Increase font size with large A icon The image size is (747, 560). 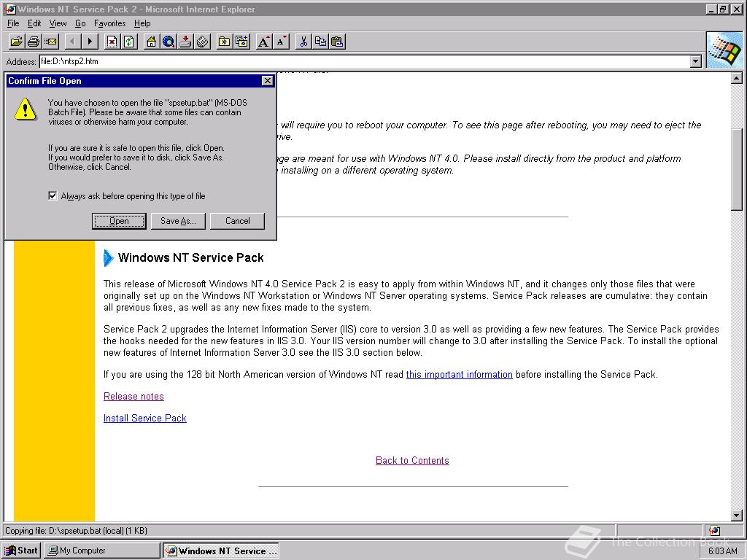(264, 42)
